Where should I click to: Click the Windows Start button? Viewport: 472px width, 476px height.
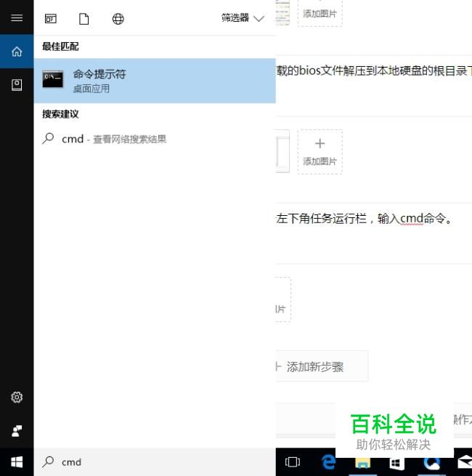pos(17,462)
